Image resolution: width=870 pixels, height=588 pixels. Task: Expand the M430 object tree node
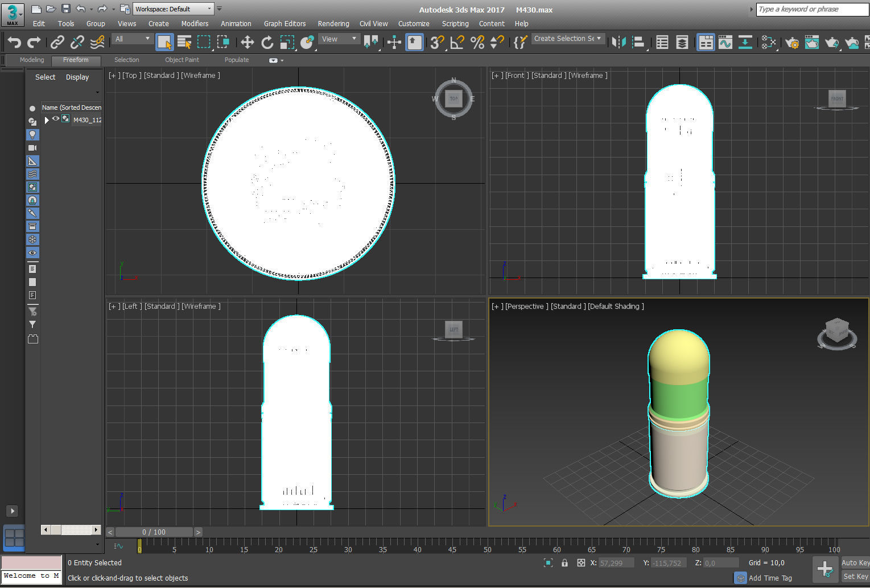point(47,120)
